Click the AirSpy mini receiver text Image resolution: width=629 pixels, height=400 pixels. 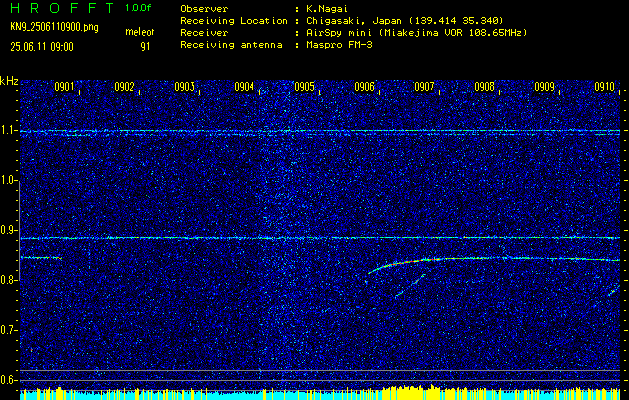[416, 33]
